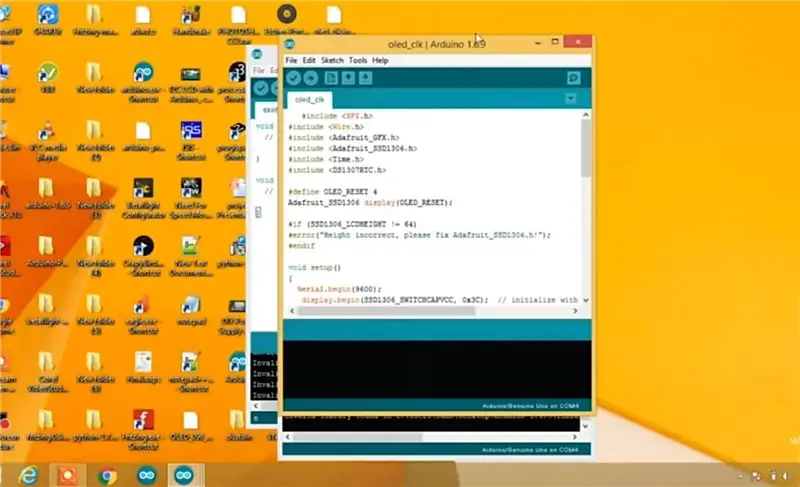Create a new sketch with the New icon
Image resolution: width=800 pixels, height=487 pixels.
click(331, 78)
